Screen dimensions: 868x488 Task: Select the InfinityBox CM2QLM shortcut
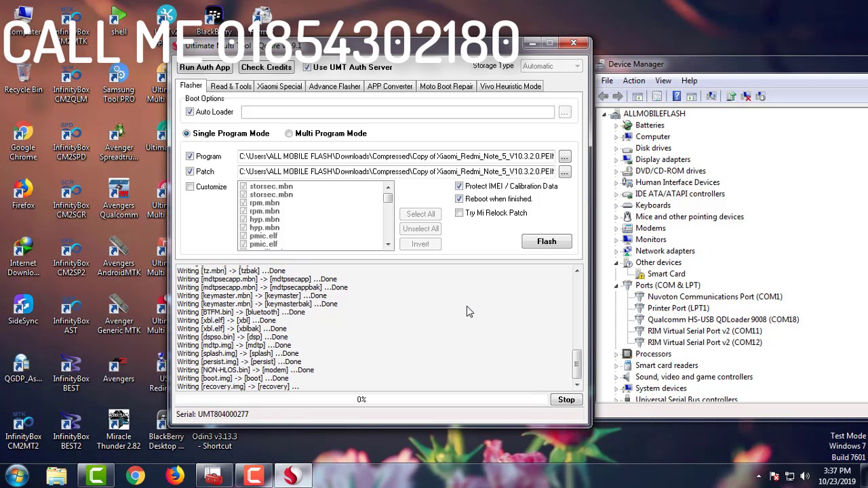point(71,83)
